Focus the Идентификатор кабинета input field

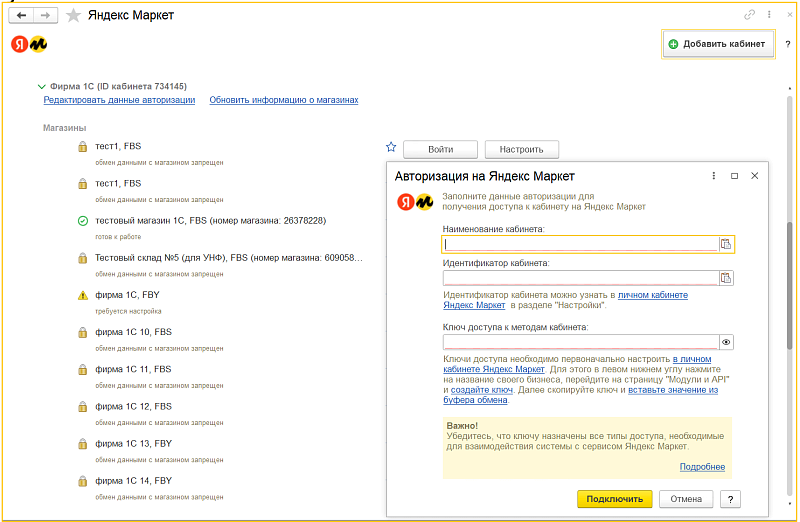[581, 278]
